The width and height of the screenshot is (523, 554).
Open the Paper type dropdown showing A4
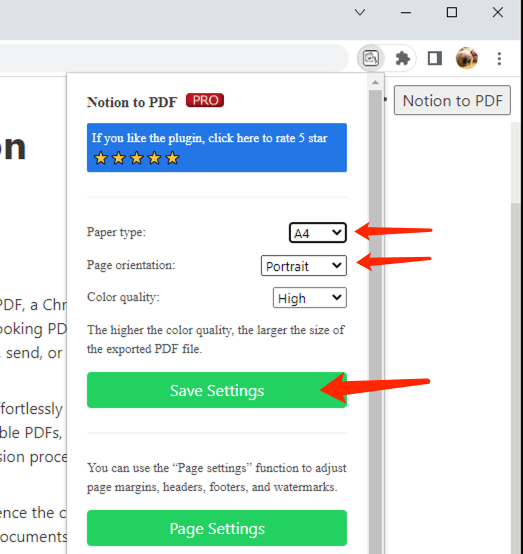click(x=318, y=232)
